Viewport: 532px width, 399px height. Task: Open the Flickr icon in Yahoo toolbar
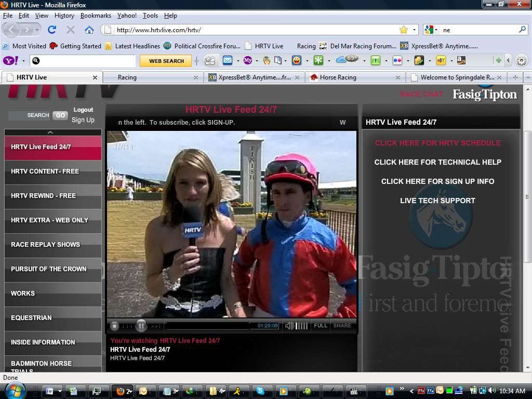(397, 60)
